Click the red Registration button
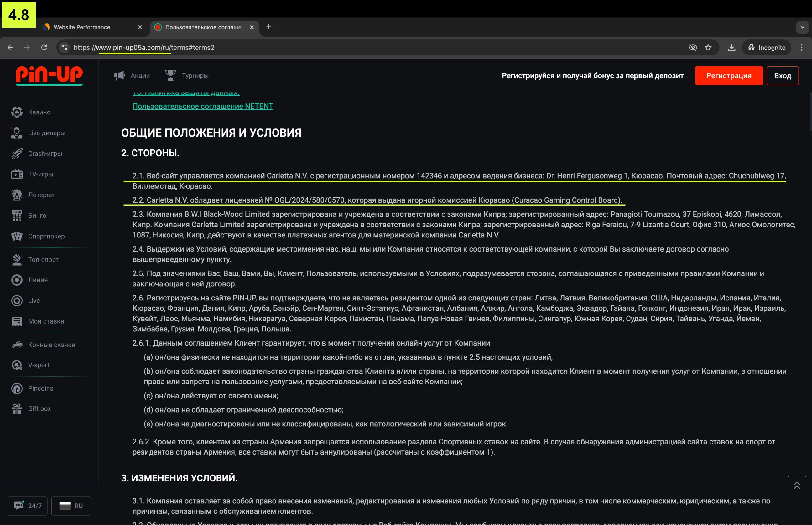The height and width of the screenshot is (525, 812). pos(728,76)
